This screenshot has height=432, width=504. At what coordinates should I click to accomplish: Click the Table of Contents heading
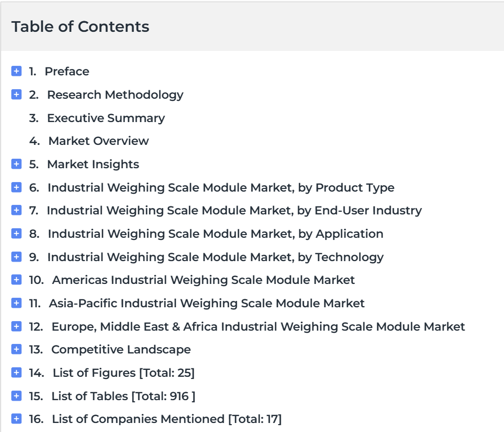80,27
